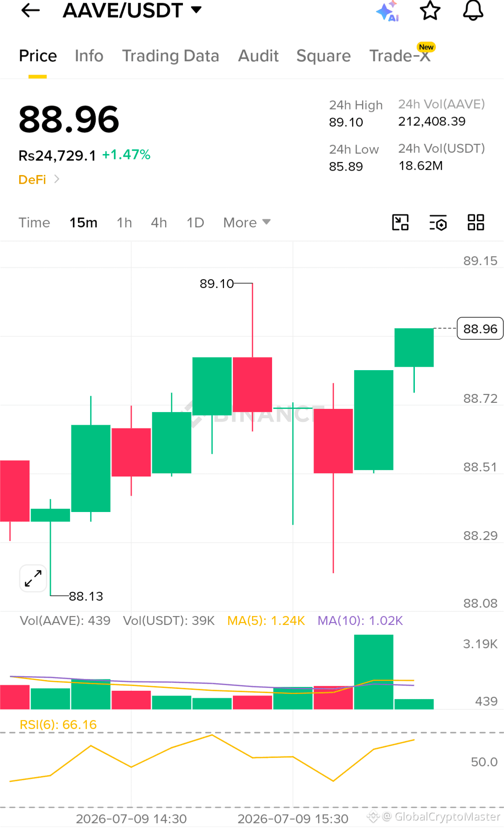This screenshot has height=828, width=504.
Task: Tap the 2026-07-09 15:30 time label
Action: [293, 819]
